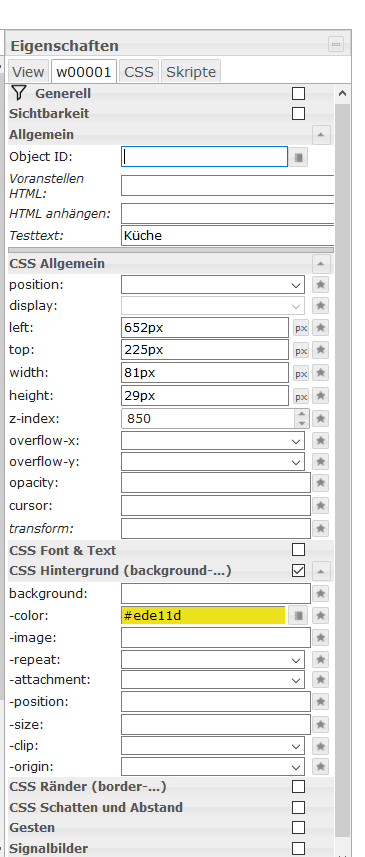Click the px unit button for width
Viewport: 365px width, 857px height.
click(301, 373)
